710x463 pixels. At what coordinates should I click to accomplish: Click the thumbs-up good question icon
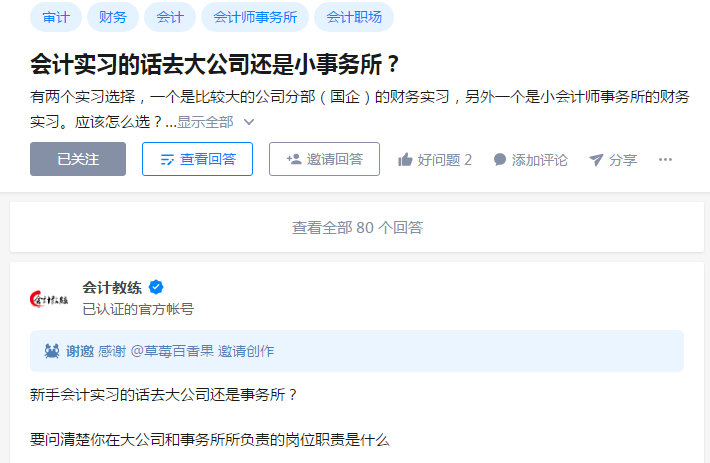405,160
